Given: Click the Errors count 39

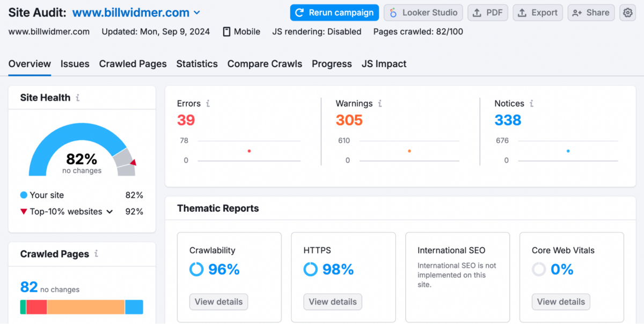Looking at the screenshot, I should point(186,120).
